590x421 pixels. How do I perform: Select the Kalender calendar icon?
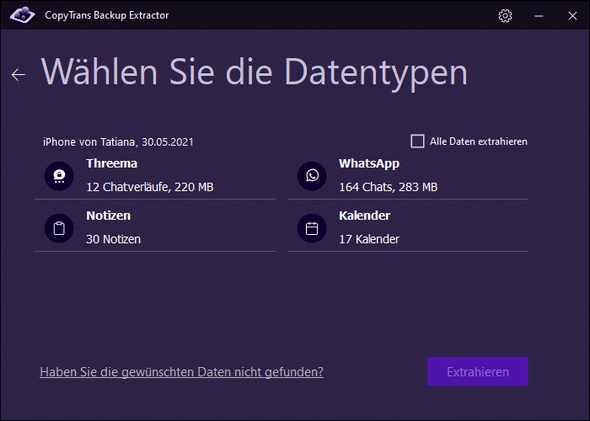click(x=312, y=228)
